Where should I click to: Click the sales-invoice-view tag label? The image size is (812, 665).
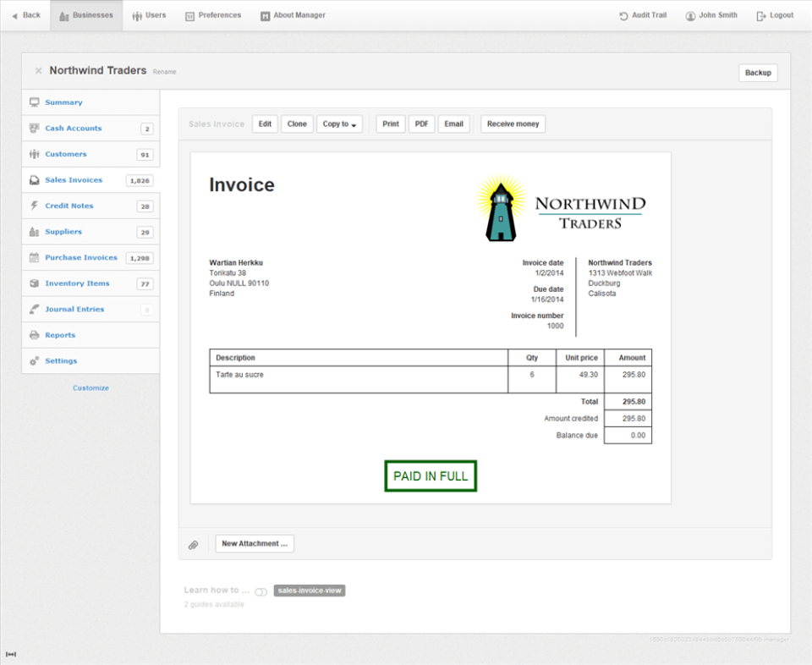310,591
